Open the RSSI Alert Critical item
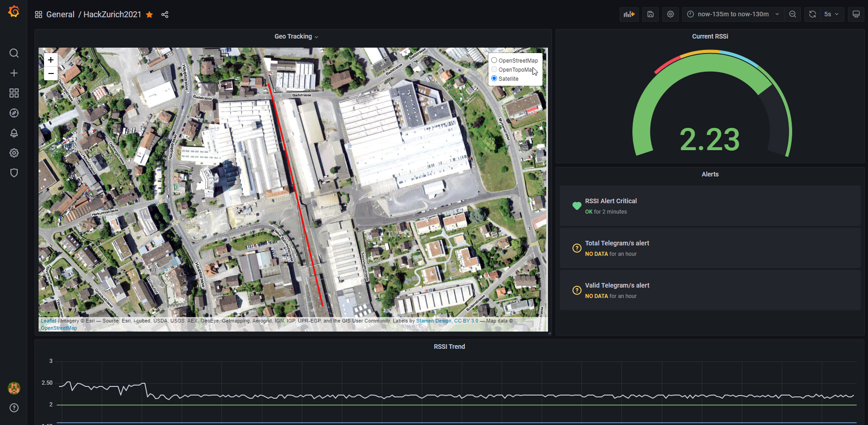The image size is (868, 425). pos(611,201)
